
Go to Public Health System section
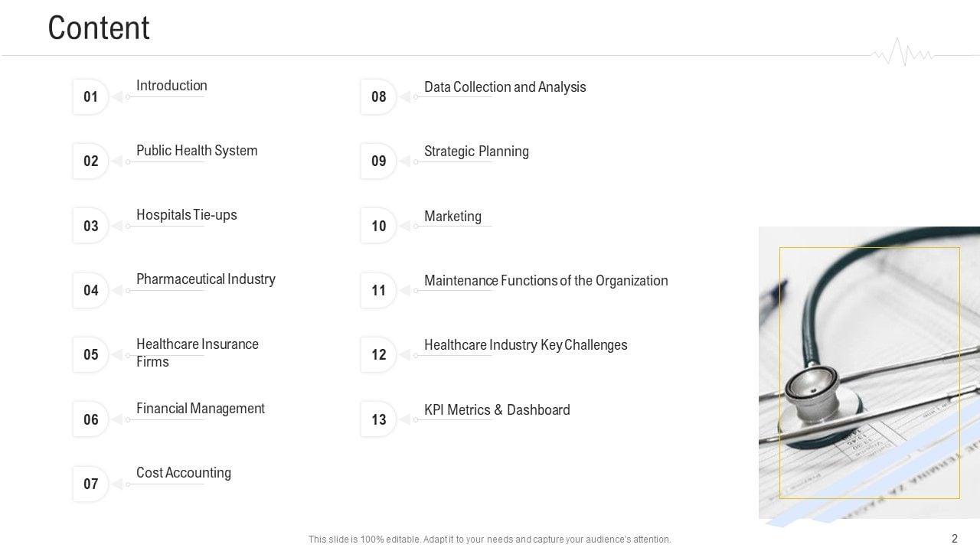click(x=197, y=151)
